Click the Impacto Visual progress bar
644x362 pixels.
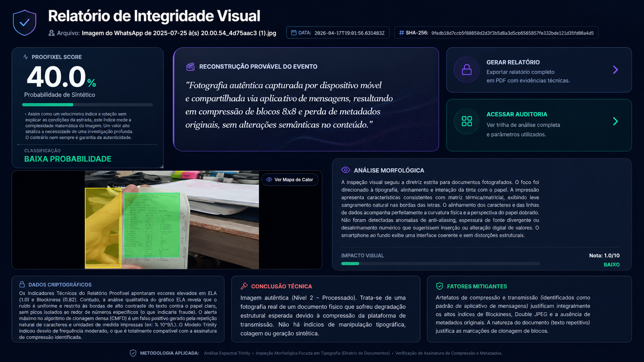[x=440, y=264]
